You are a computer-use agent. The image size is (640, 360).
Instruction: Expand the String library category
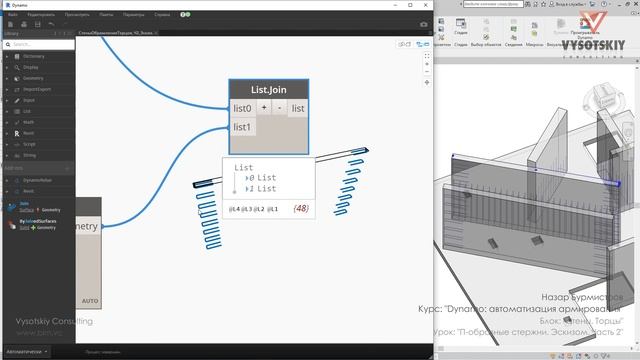click(x=7, y=156)
